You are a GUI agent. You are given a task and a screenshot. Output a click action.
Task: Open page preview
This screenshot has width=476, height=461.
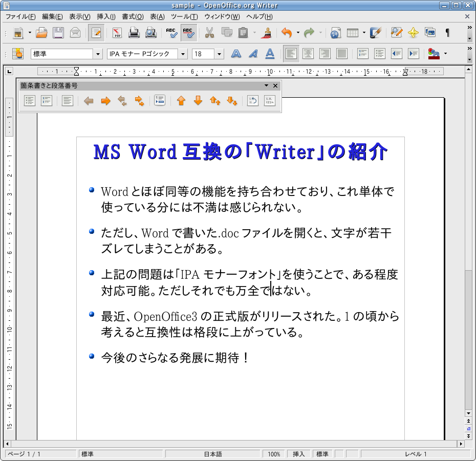150,32
